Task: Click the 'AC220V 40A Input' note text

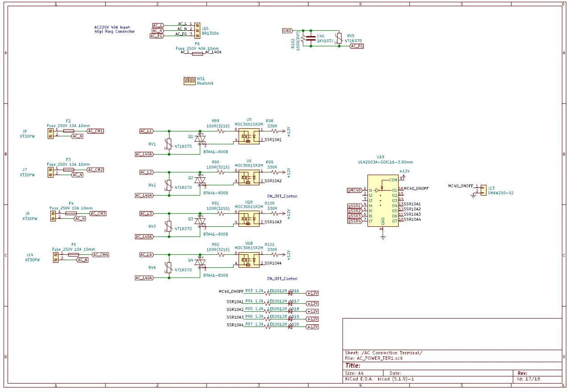Action: point(112,27)
